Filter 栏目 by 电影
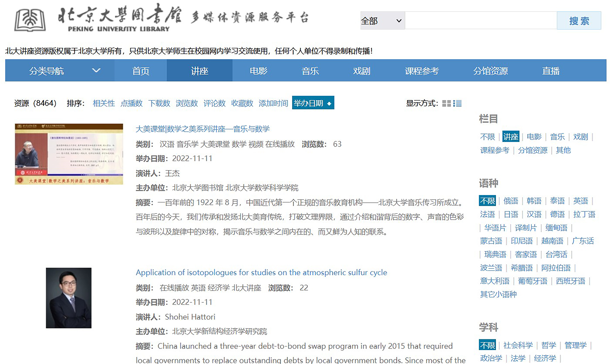Screen dimensions: 610x364 pyautogui.click(x=534, y=137)
